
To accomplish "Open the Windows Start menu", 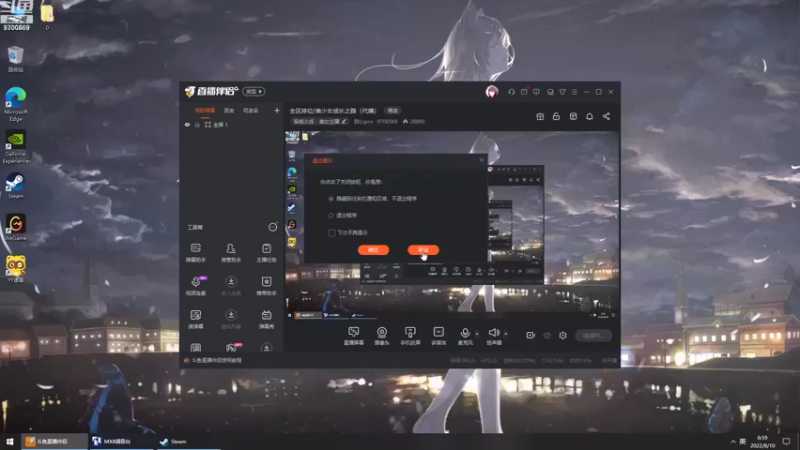I will coord(10,441).
